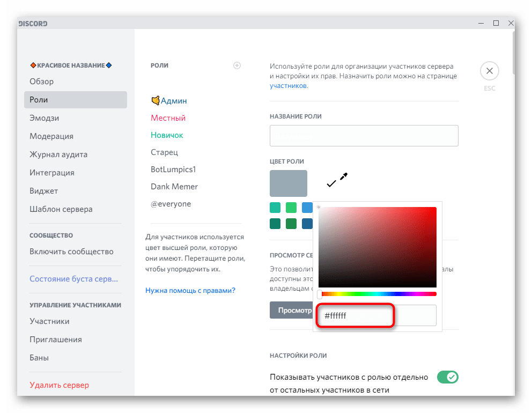
Task: Choose the dark green color swatch
Action: [291, 224]
